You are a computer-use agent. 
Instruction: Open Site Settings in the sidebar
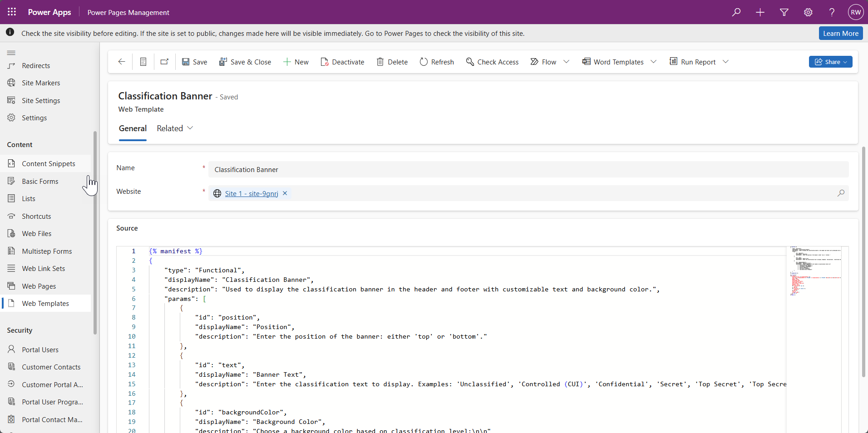[45, 100]
